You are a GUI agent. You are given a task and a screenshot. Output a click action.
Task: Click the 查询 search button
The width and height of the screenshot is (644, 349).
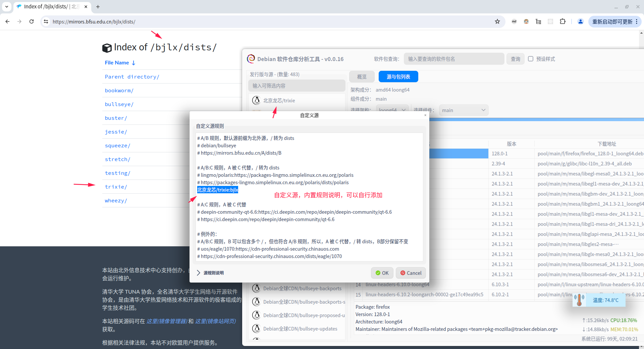click(515, 59)
